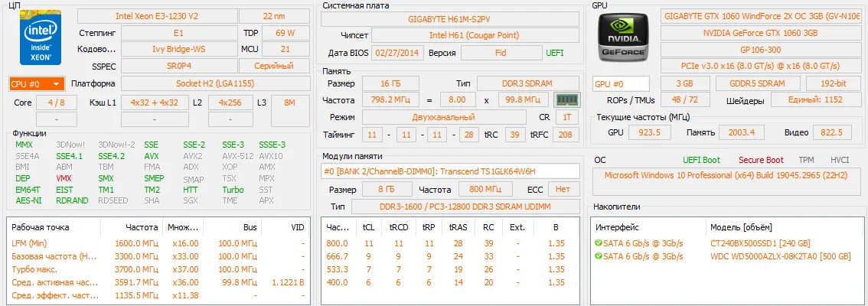Click the red VMX feature flag
868x306 pixels.
[64, 179]
